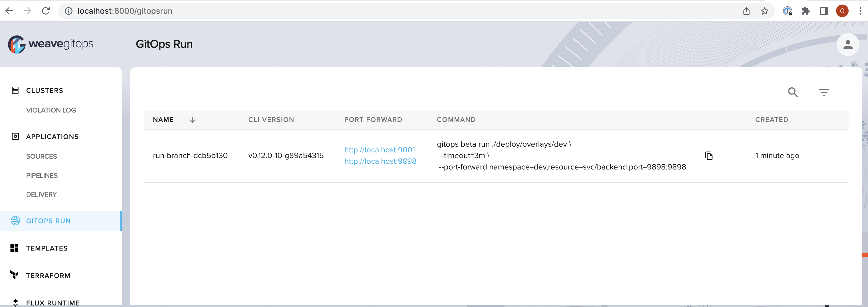Open the browser extensions puzzle icon
The width and height of the screenshot is (868, 307).
click(x=806, y=11)
